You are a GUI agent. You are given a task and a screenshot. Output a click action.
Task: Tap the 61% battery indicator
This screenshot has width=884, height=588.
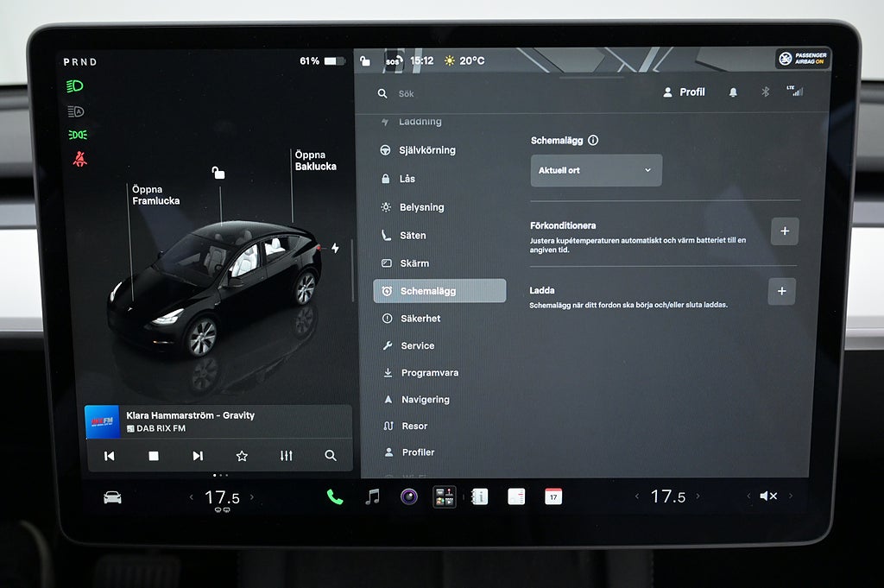[x=321, y=61]
